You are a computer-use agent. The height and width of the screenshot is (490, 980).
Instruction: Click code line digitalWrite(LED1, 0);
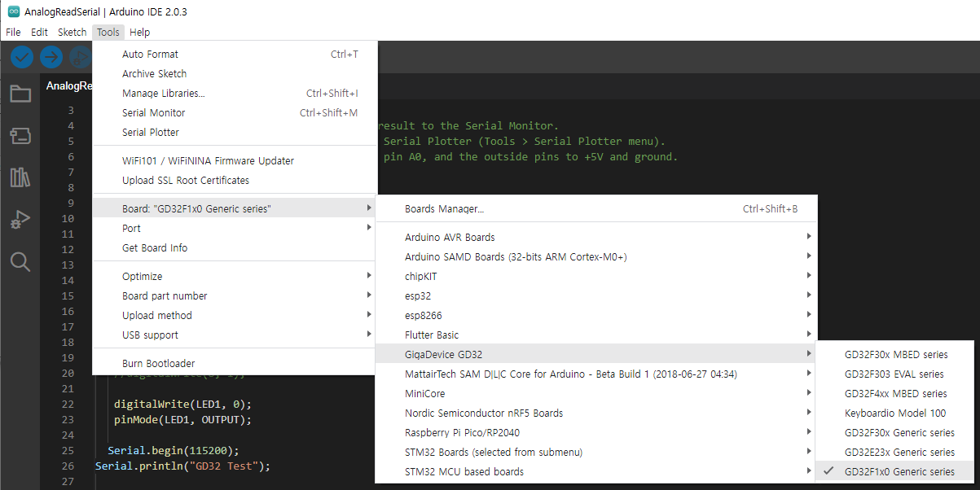click(x=182, y=405)
